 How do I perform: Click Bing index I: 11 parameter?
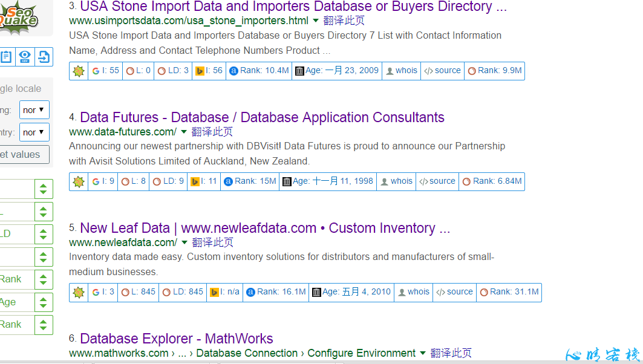pos(204,181)
